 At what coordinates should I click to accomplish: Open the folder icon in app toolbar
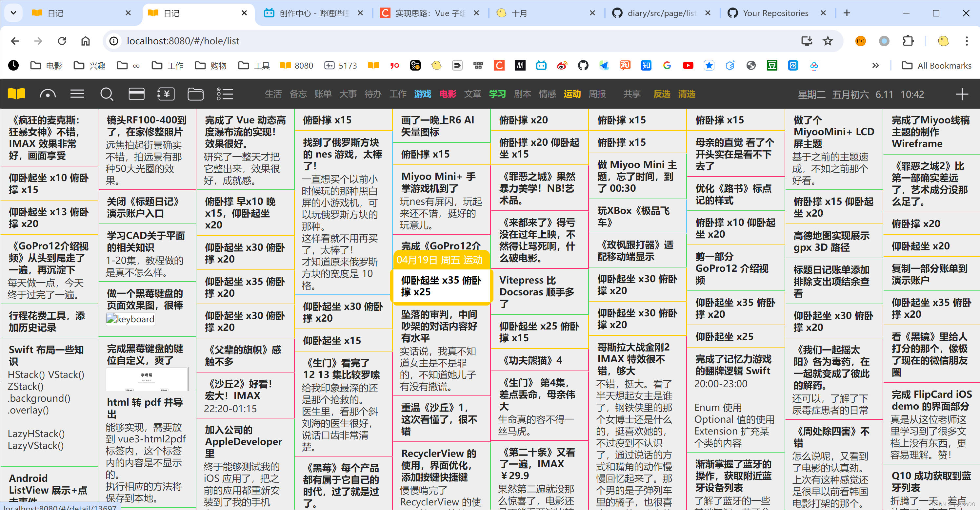195,94
